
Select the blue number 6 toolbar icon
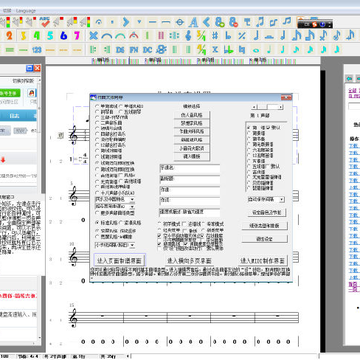point(64,35)
